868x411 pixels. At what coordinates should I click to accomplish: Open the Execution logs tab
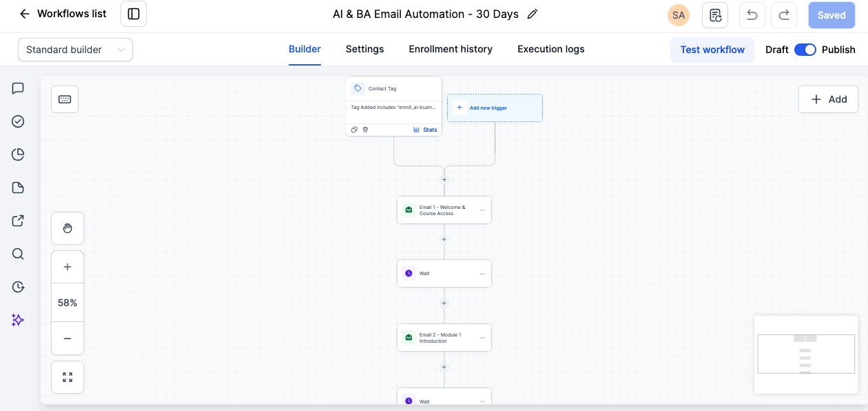551,50
